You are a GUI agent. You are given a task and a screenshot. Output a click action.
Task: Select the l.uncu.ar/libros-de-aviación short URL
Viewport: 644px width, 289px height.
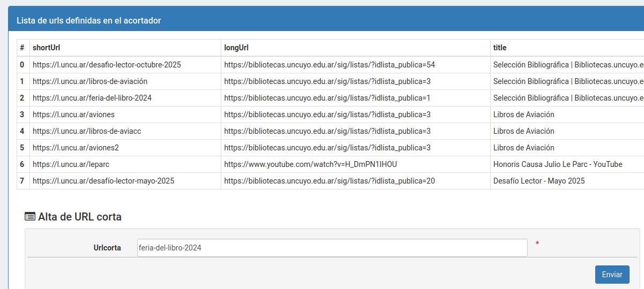90,81
